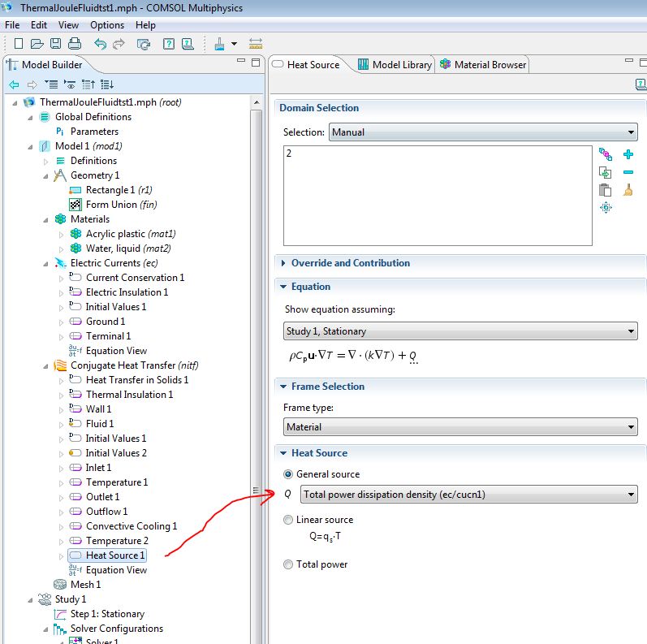This screenshot has height=644, width=647.
Task: Open the Options menu
Action: 107,25
